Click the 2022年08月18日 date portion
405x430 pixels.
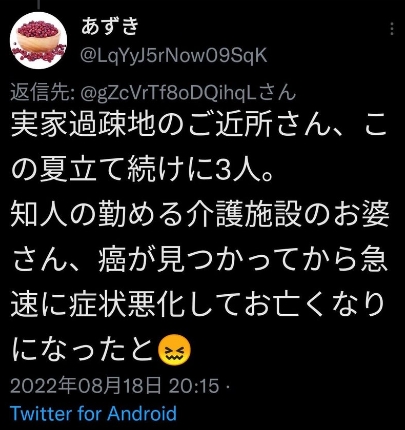click(x=86, y=386)
